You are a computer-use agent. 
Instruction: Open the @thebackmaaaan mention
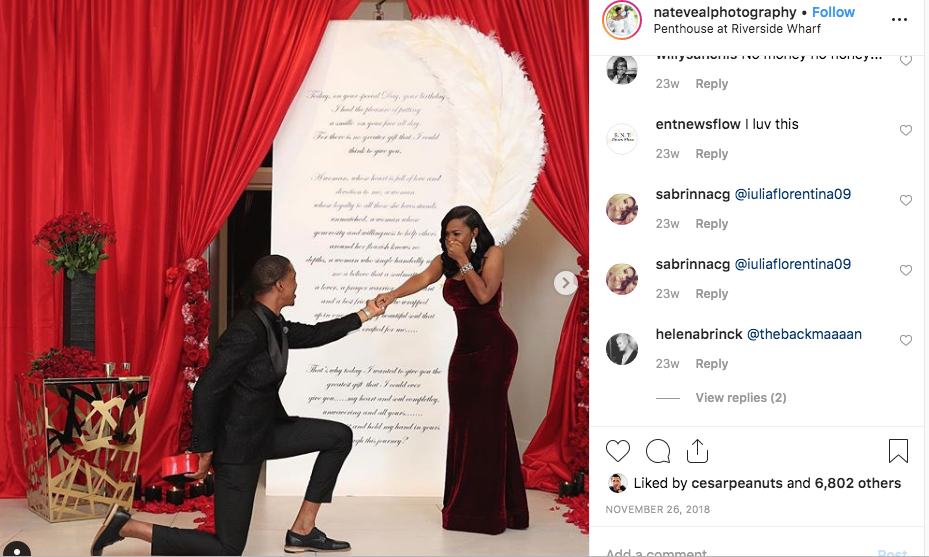pyautogui.click(x=804, y=334)
